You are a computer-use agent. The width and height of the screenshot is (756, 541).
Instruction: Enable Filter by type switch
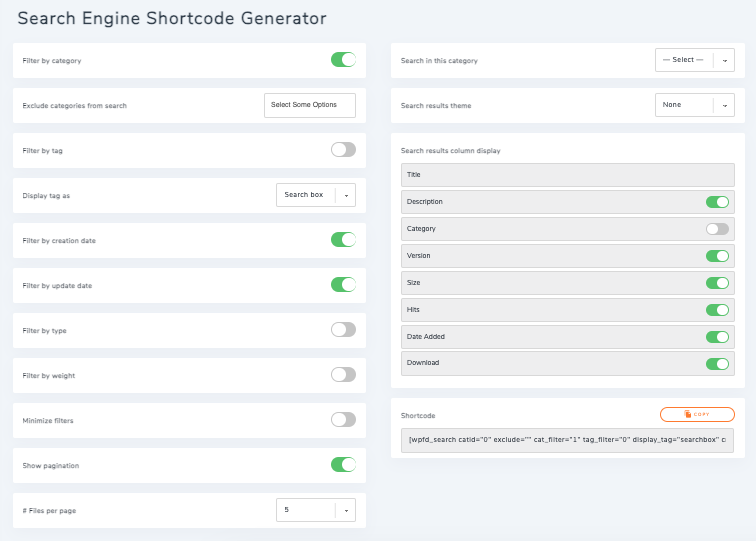pos(343,330)
